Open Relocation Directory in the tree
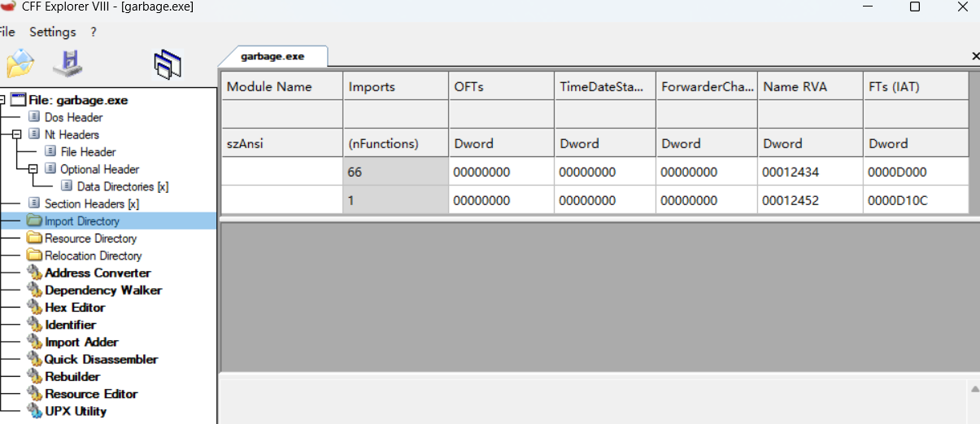Viewport: 980px width, 424px height. click(x=94, y=256)
